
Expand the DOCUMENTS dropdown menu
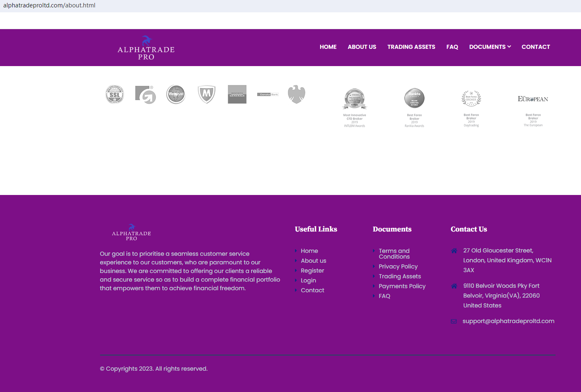(490, 47)
